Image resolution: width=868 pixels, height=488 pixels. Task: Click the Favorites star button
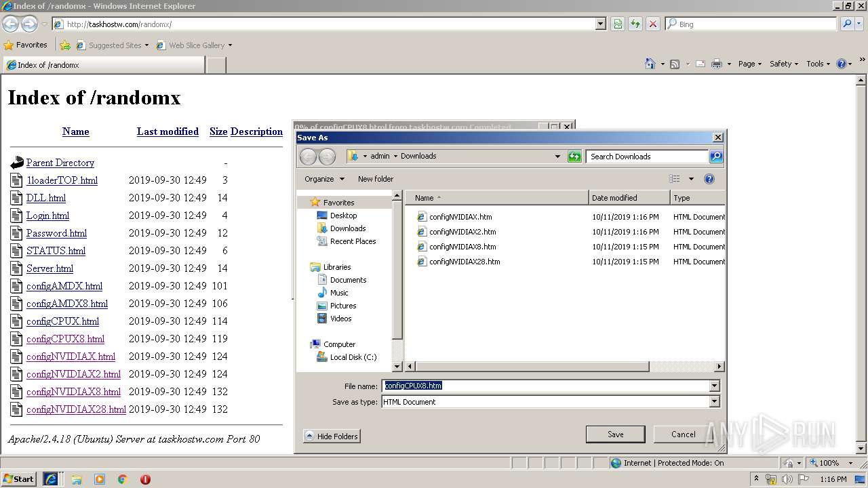[x=26, y=45]
